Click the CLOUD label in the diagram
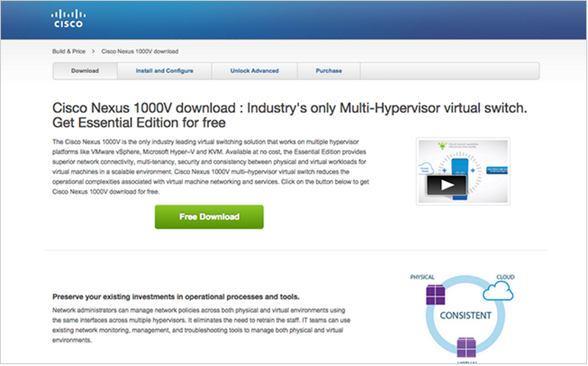 point(505,277)
